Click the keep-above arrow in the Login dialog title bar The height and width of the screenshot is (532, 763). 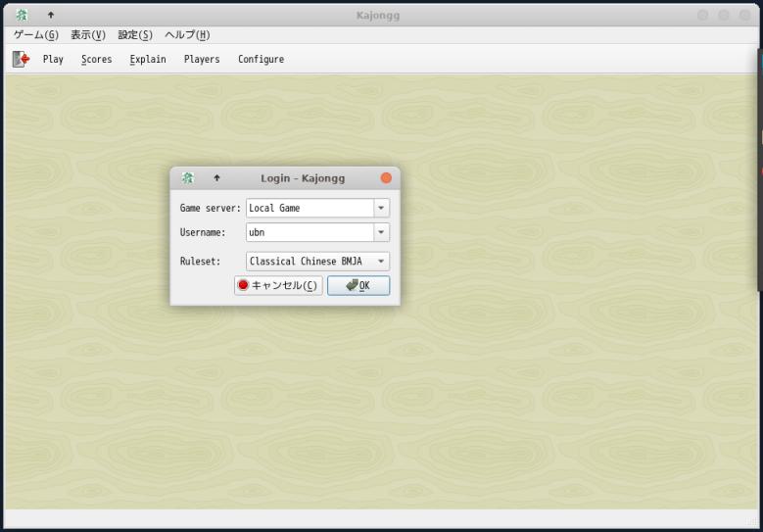click(217, 178)
